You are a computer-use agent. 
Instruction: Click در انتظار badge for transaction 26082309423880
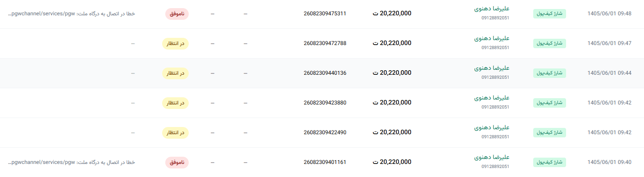pyautogui.click(x=176, y=103)
